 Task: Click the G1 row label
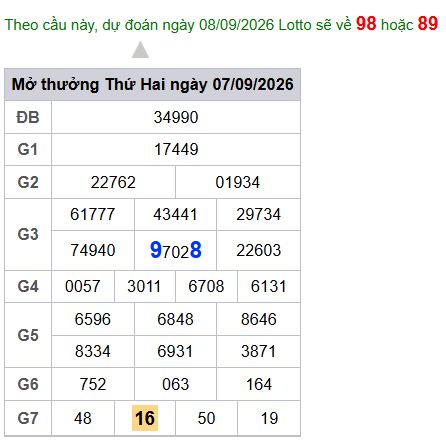[x=28, y=150]
